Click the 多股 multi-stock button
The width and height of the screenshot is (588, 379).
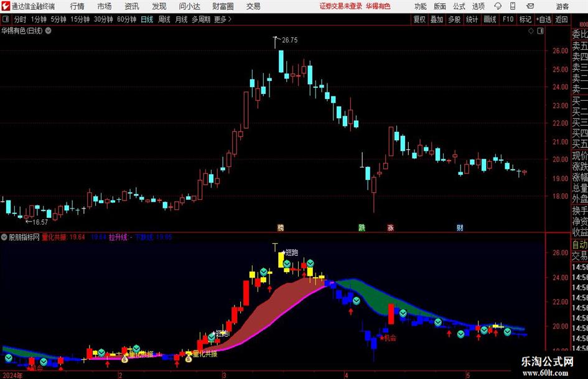[454, 19]
